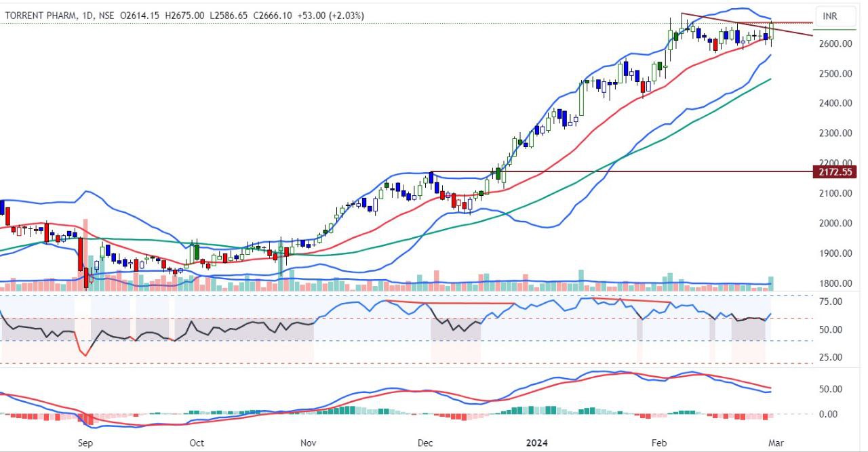This screenshot has height=452, width=868.
Task: Click the tall last volume bar near Mar
Action: pos(771,284)
